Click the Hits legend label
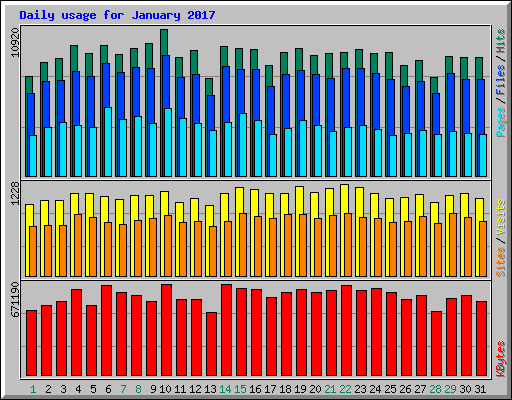This screenshot has width=512, height=400. coord(501,41)
